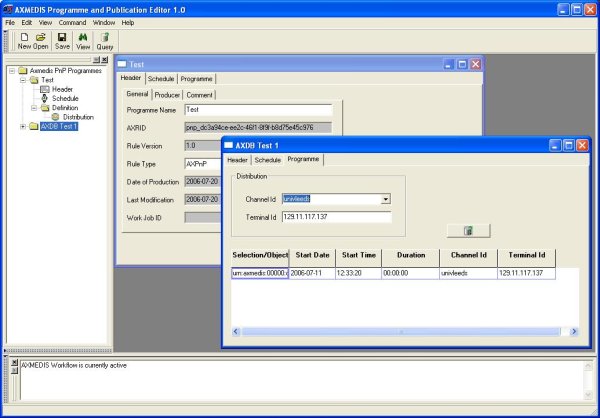This screenshot has height=418, width=600.
Task: Click the dock button of tree panel
Action: pos(96,59)
